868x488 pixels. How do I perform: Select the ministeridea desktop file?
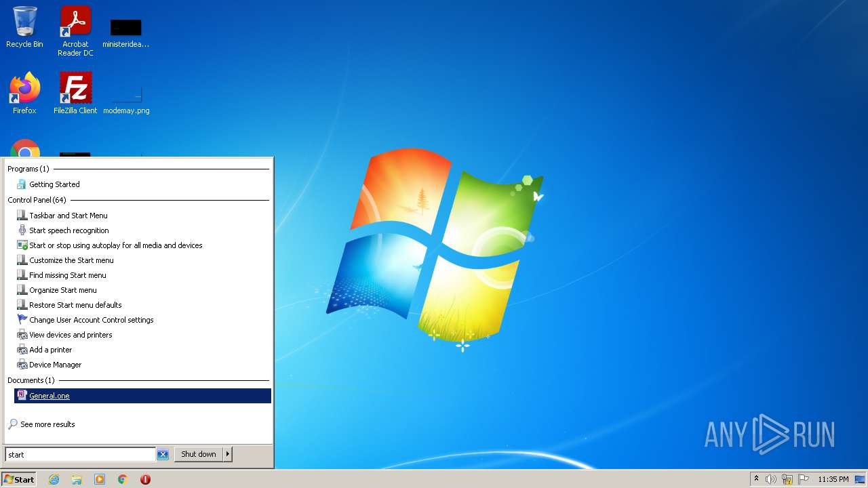126,34
